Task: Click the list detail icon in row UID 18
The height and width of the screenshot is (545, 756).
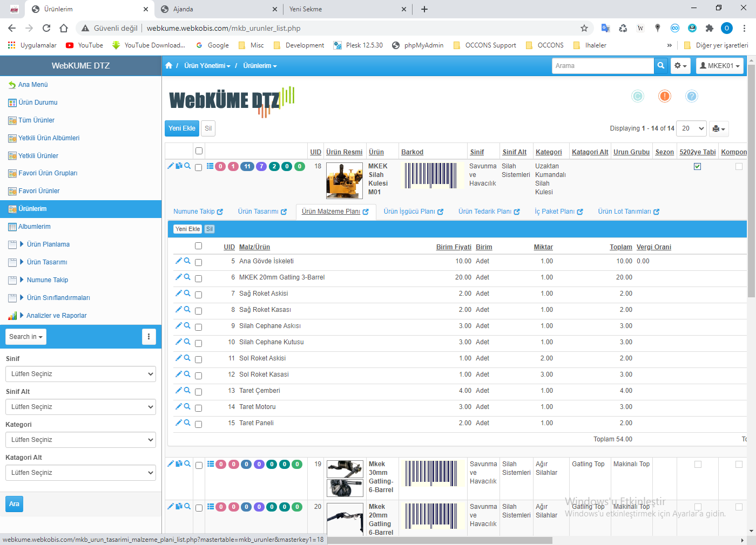Action: point(210,166)
